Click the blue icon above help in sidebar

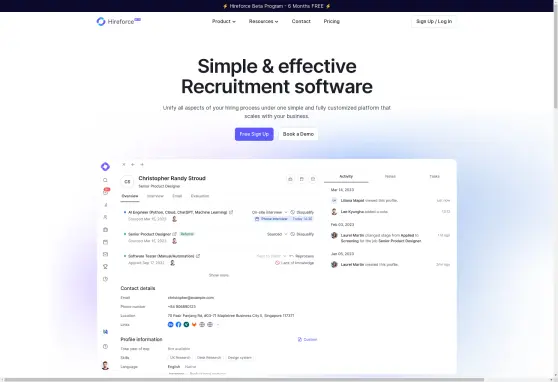point(105,332)
